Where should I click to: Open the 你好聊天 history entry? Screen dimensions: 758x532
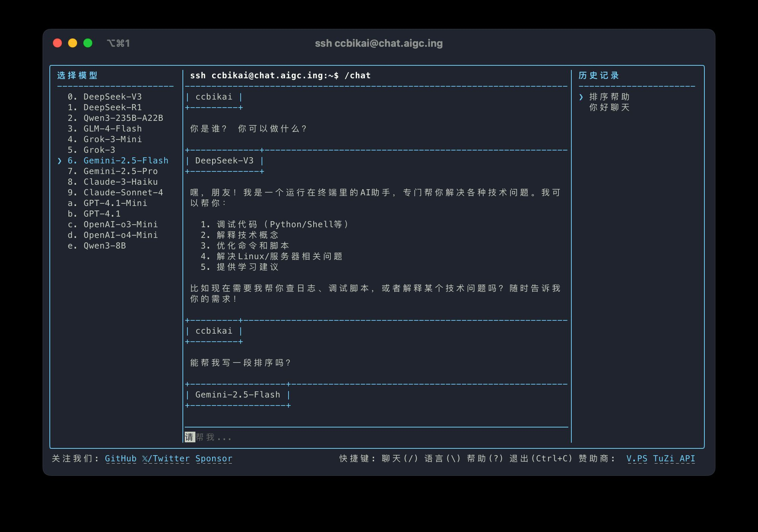[x=609, y=107]
